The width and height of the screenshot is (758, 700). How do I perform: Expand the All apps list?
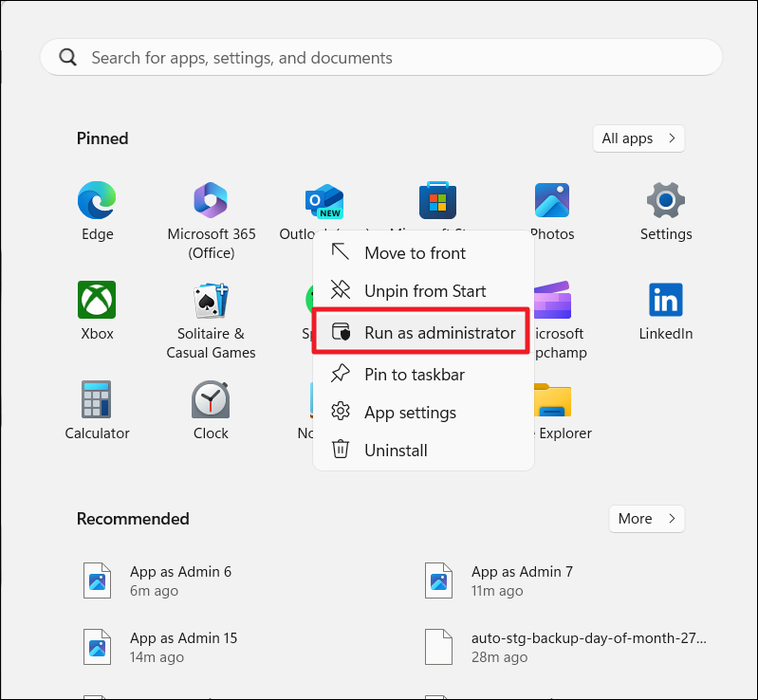pos(638,138)
